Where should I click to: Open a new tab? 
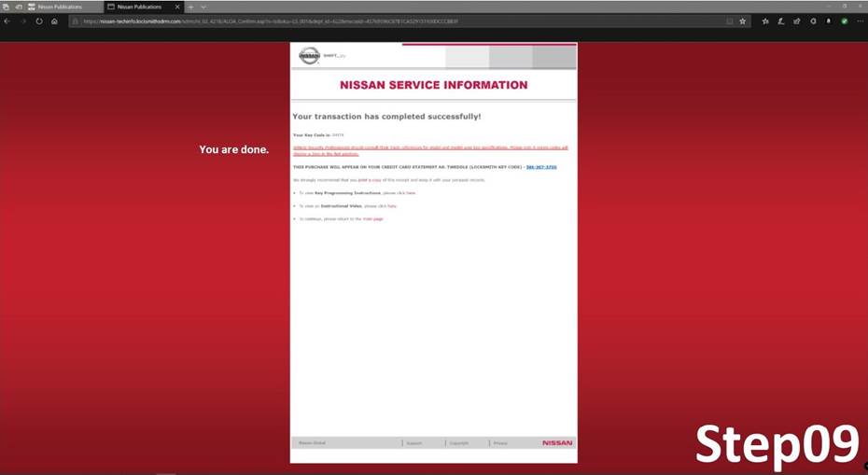(190, 7)
